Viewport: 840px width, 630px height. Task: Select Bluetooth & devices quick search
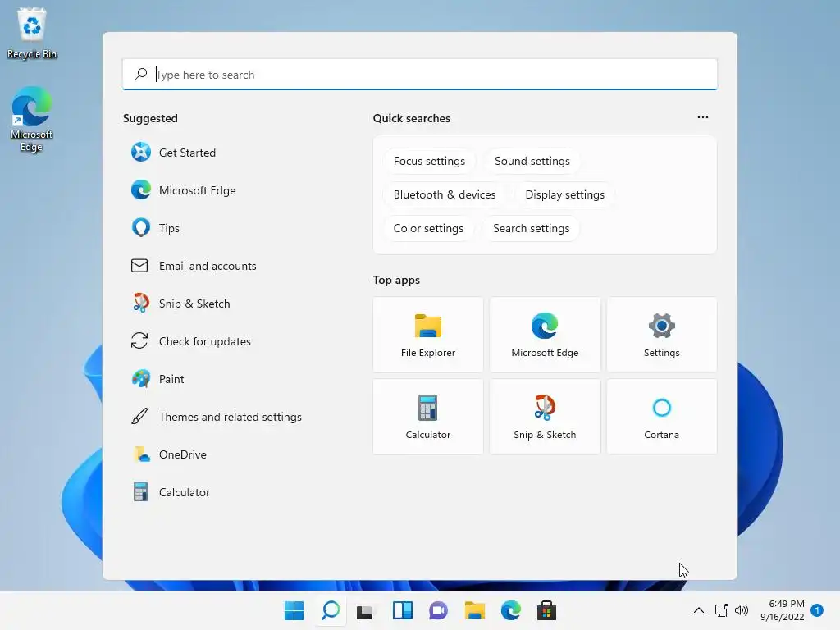point(445,194)
